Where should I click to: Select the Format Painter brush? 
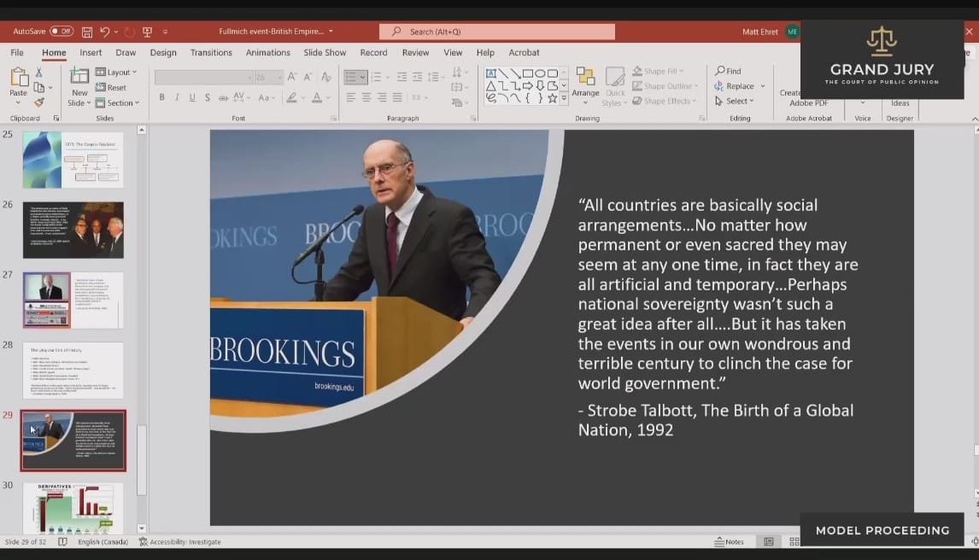click(39, 102)
